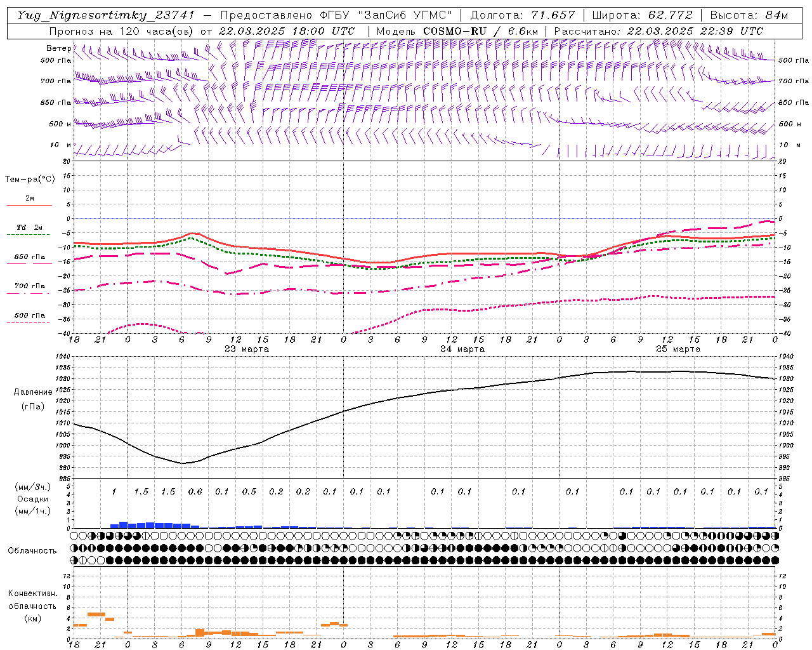This screenshot has width=812, height=650.
Task: Click the (гПа) unit label under Давление
Action: tap(33, 407)
